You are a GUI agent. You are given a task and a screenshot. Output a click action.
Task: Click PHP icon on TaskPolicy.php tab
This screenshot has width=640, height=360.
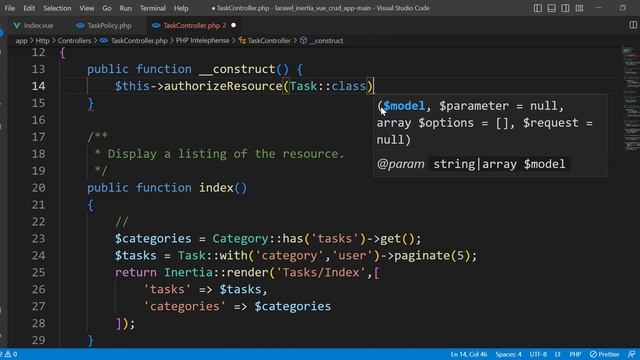80,25
